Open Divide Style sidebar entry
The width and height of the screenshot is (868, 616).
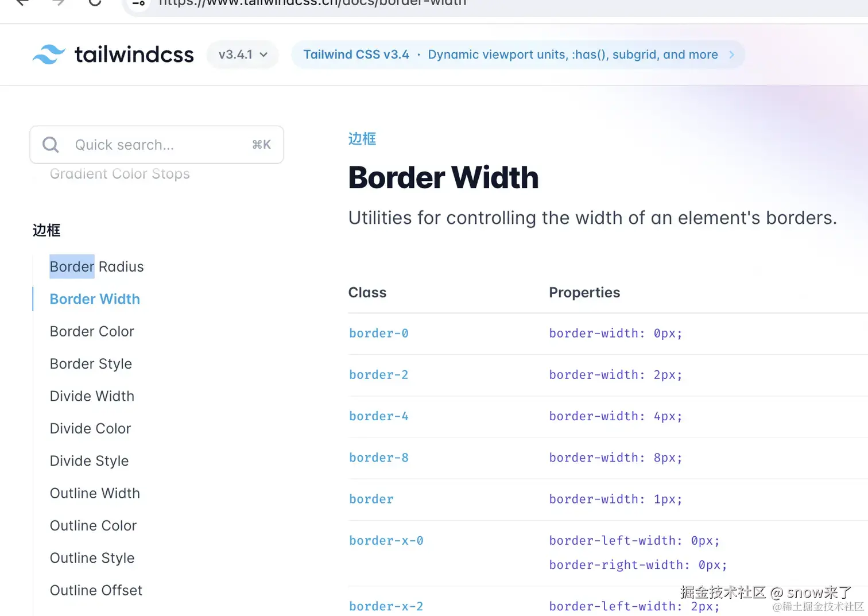click(x=89, y=461)
